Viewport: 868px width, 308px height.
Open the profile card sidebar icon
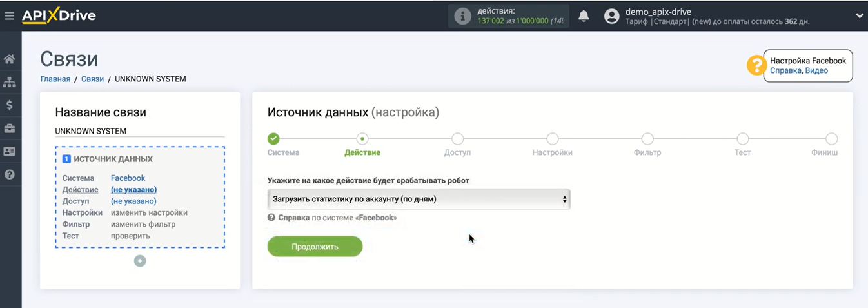[10, 151]
